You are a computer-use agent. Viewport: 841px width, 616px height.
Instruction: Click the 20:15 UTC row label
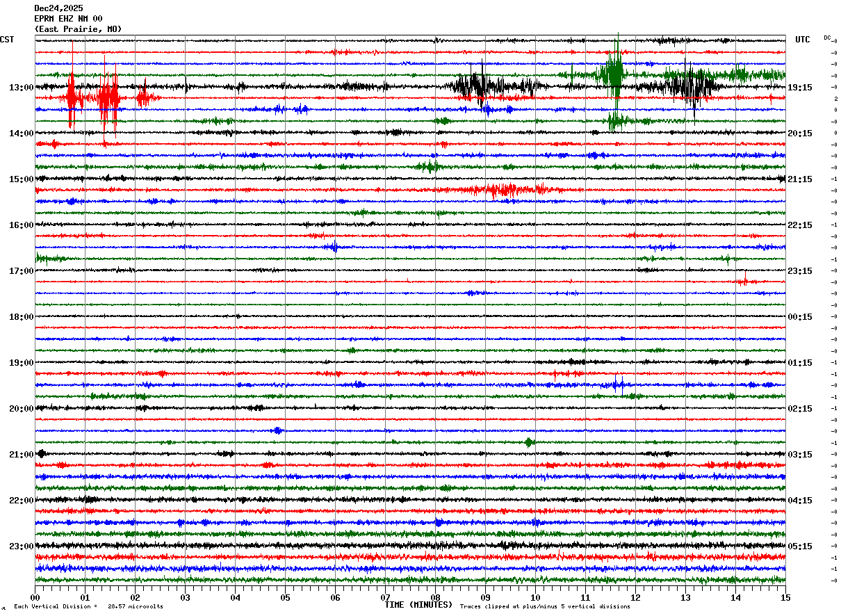800,133
